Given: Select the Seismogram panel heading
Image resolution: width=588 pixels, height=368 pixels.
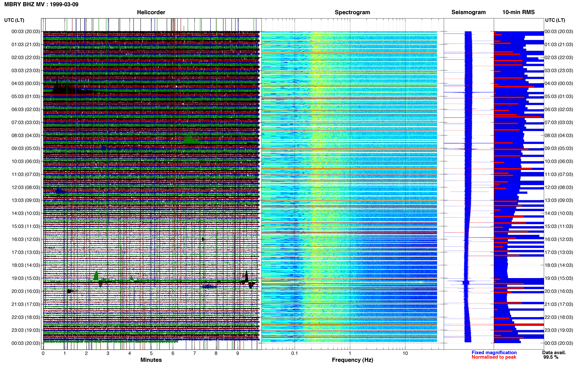Looking at the screenshot, I should click(x=468, y=12).
